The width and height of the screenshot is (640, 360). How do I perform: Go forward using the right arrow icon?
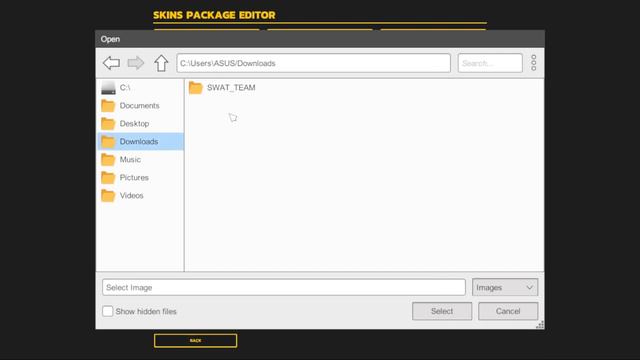click(136, 63)
